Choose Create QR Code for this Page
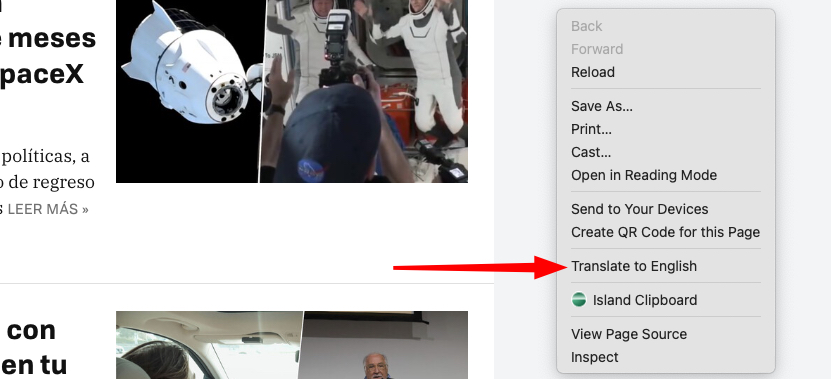The height and width of the screenshot is (379, 831). pyautogui.click(x=666, y=232)
